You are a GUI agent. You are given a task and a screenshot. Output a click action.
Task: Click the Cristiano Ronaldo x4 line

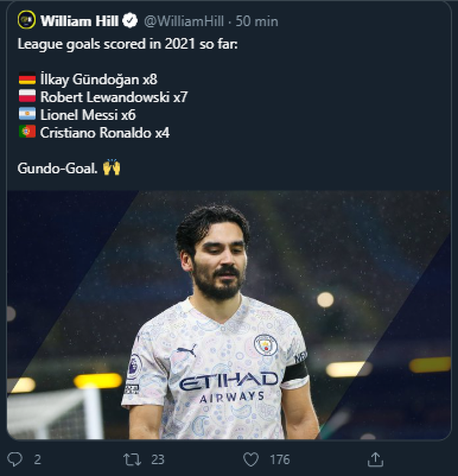coord(105,132)
